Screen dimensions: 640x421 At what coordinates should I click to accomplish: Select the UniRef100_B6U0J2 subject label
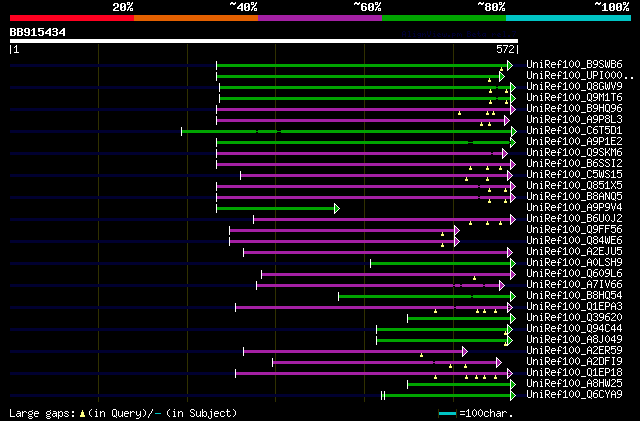click(x=574, y=218)
